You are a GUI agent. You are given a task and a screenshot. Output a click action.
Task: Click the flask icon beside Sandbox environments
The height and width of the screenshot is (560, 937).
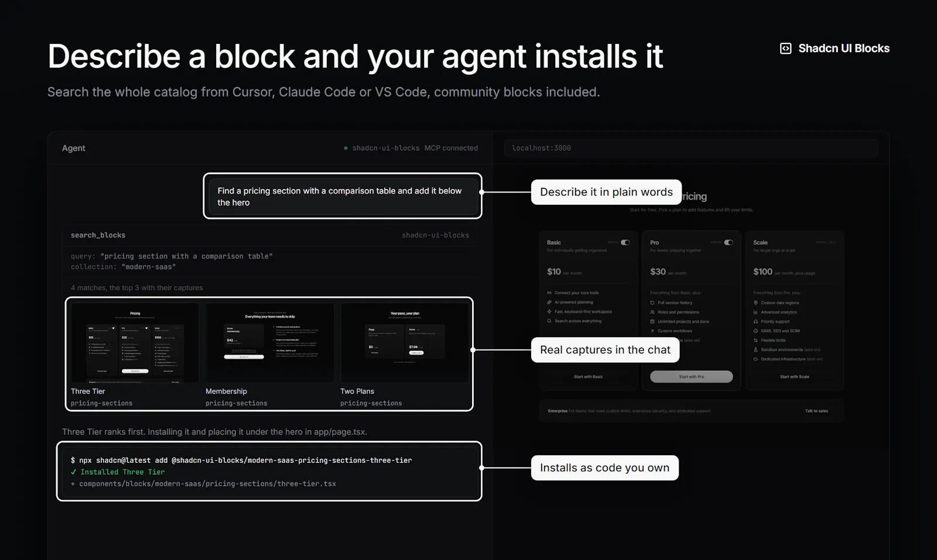[755, 349]
